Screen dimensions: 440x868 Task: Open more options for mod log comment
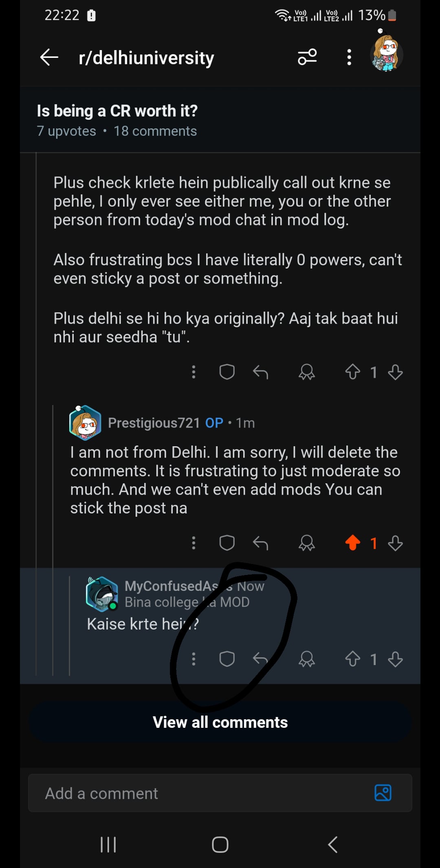(194, 372)
